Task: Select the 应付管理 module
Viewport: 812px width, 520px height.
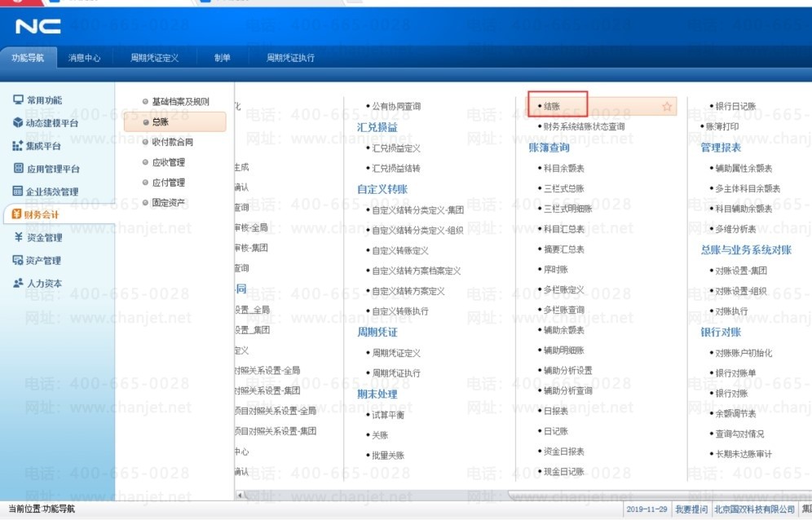Action: pos(168,183)
